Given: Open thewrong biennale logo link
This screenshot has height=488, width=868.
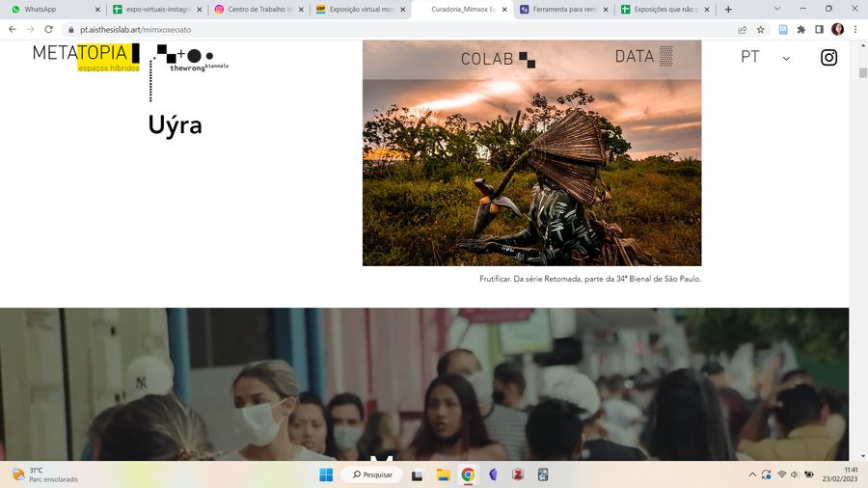Looking at the screenshot, I should (x=189, y=72).
